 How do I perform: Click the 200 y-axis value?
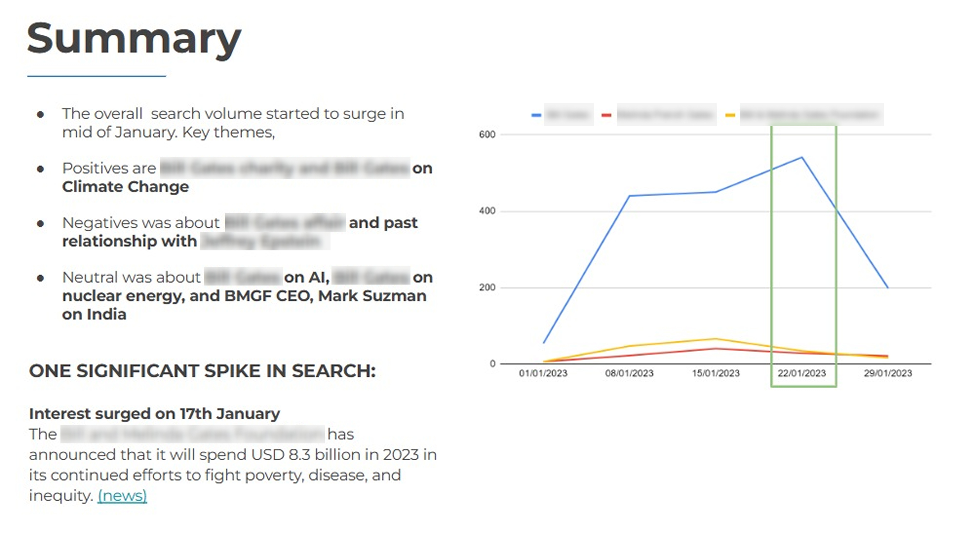coord(487,287)
